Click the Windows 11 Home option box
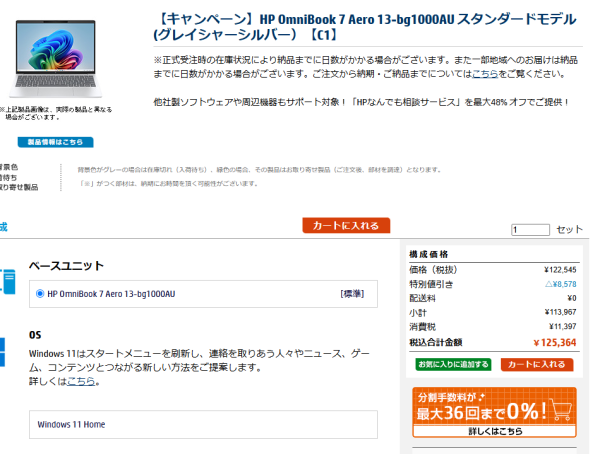The image size is (600, 454). [x=203, y=425]
